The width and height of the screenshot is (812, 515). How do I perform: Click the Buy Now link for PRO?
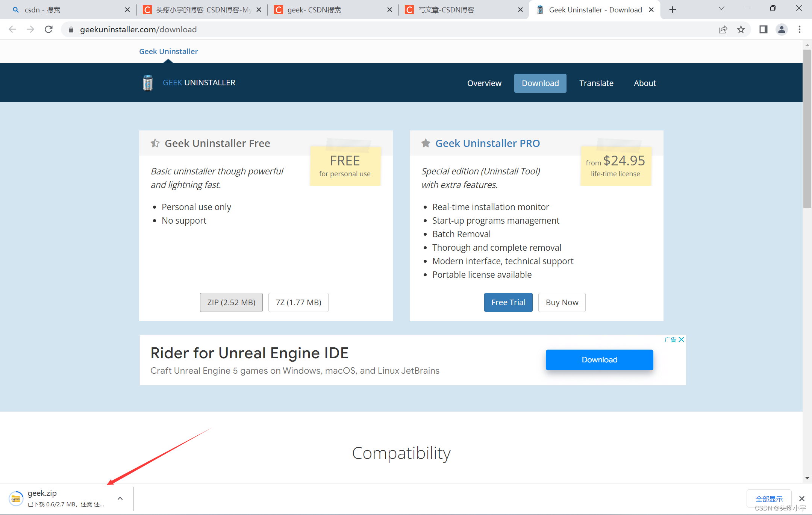tap(561, 303)
